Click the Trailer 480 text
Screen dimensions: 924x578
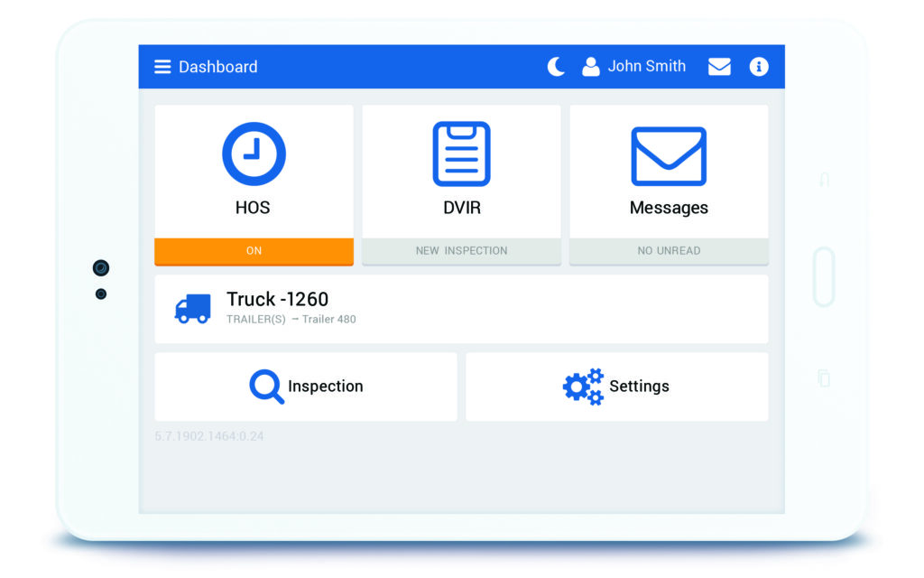tap(328, 319)
